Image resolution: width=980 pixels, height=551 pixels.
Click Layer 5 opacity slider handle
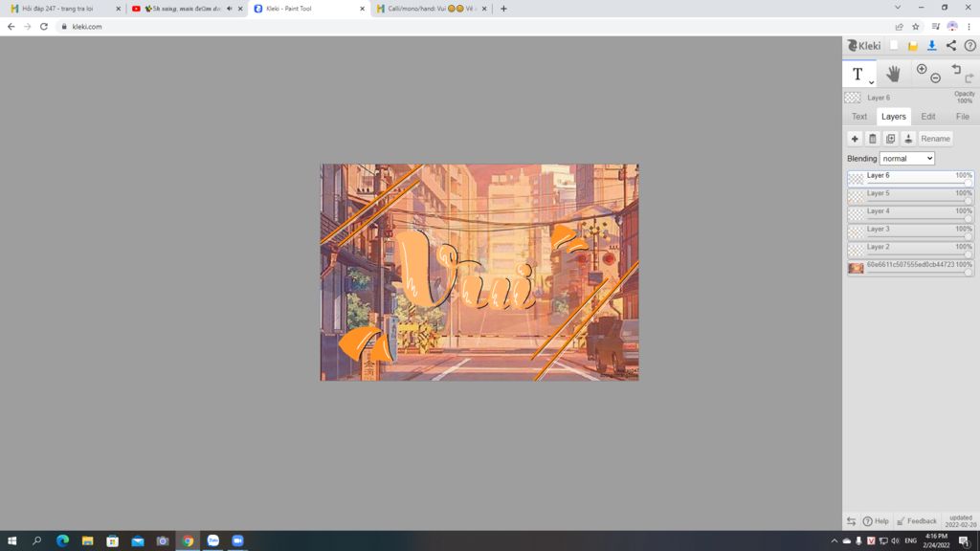coord(969,201)
